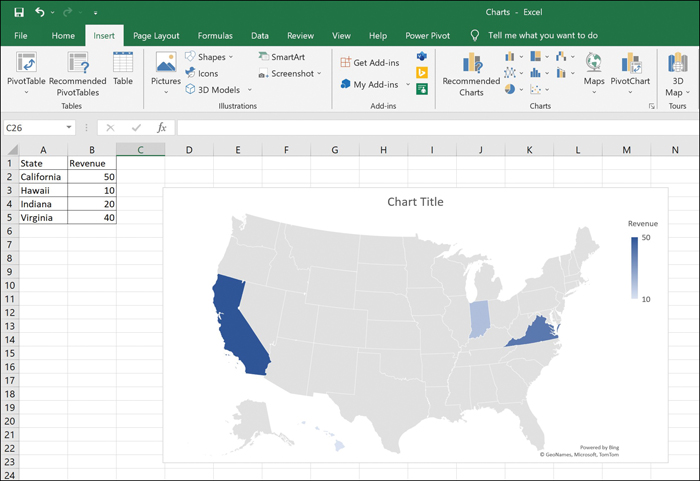
Task: Click the grayed Redo arrow
Action: click(x=67, y=12)
